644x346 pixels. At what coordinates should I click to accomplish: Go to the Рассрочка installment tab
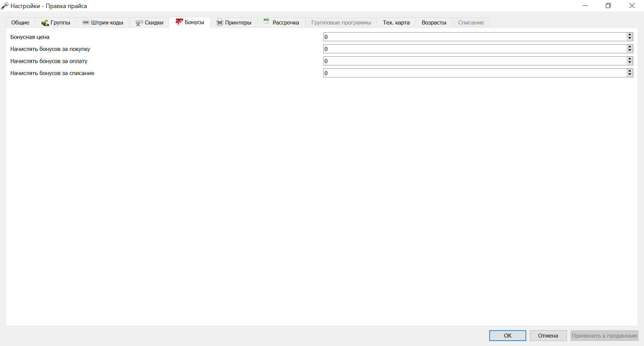(x=281, y=22)
